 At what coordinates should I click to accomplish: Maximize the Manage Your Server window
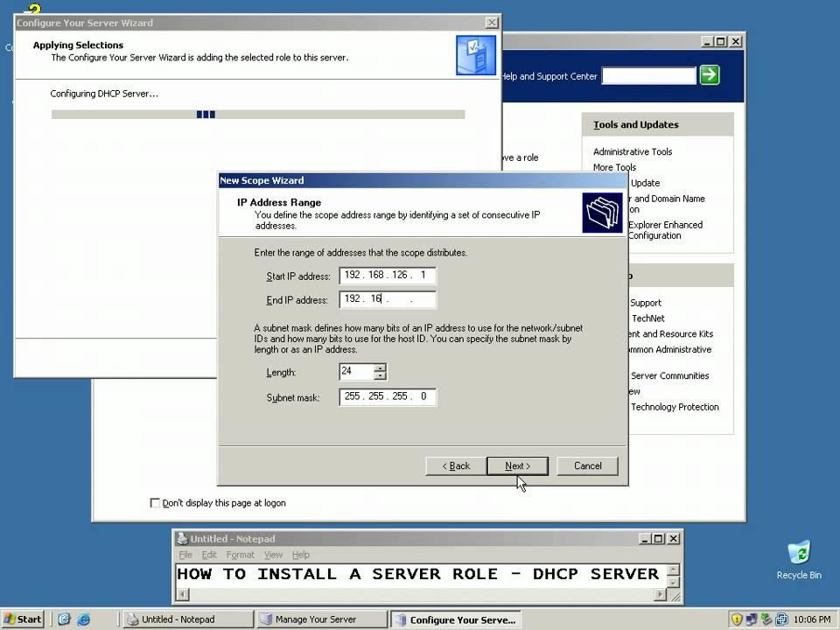[721, 42]
